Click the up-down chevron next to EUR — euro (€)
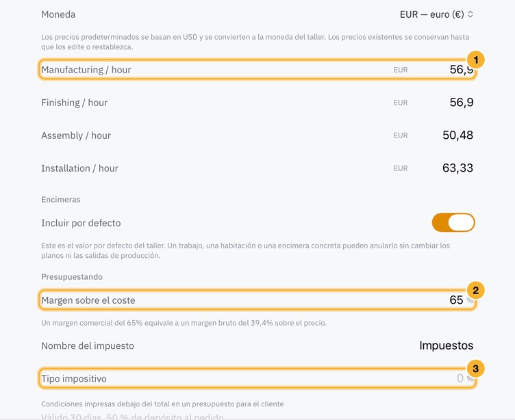515x420 pixels. 470,14
